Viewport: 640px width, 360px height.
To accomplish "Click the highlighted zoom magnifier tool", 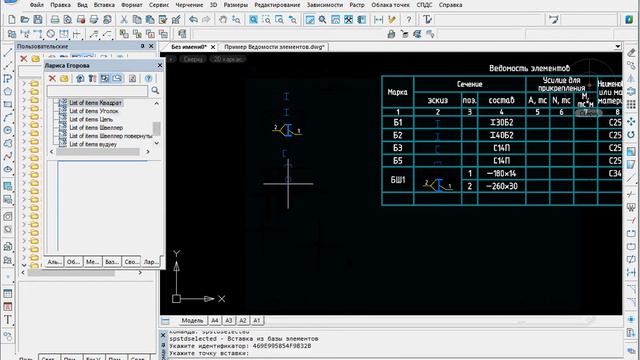I will pos(253,20).
